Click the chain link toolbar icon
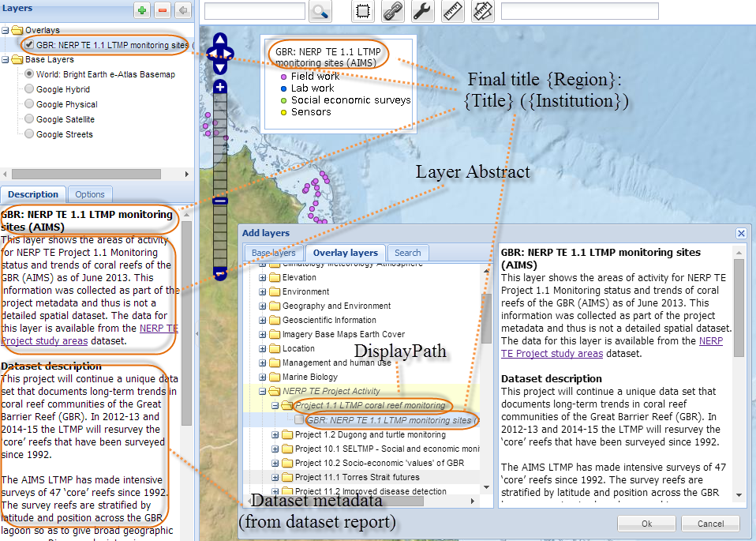This screenshot has width=756, height=541. [x=392, y=11]
